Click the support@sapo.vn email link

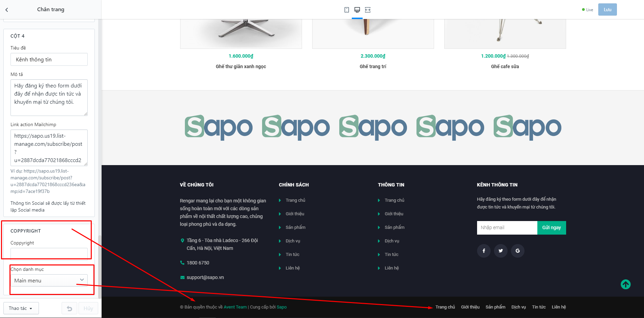pyautogui.click(x=205, y=277)
